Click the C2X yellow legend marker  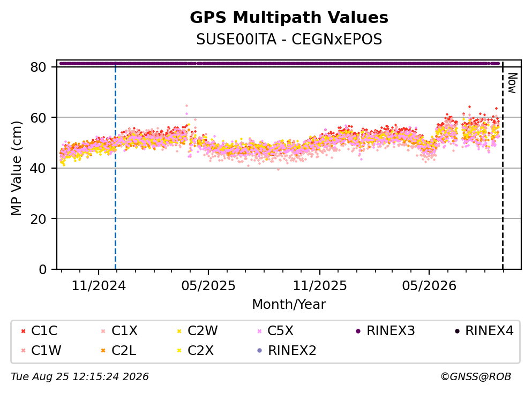(179, 351)
